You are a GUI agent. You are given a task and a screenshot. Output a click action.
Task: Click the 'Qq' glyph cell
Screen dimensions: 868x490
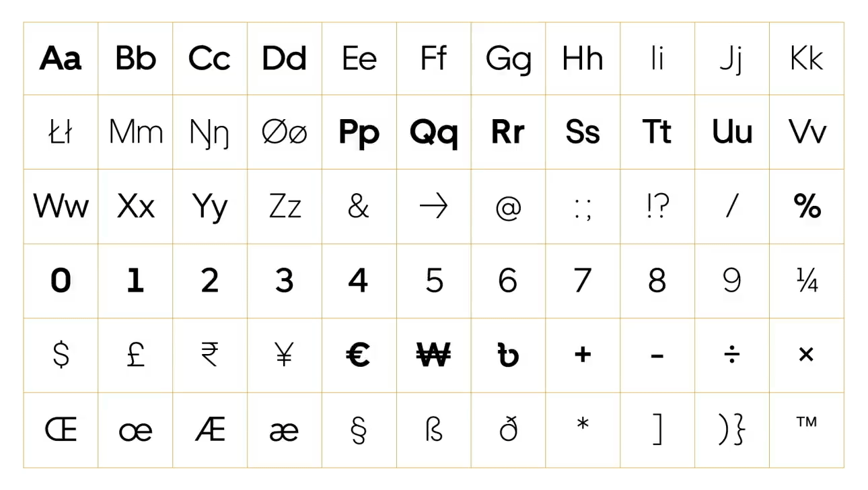(x=433, y=133)
